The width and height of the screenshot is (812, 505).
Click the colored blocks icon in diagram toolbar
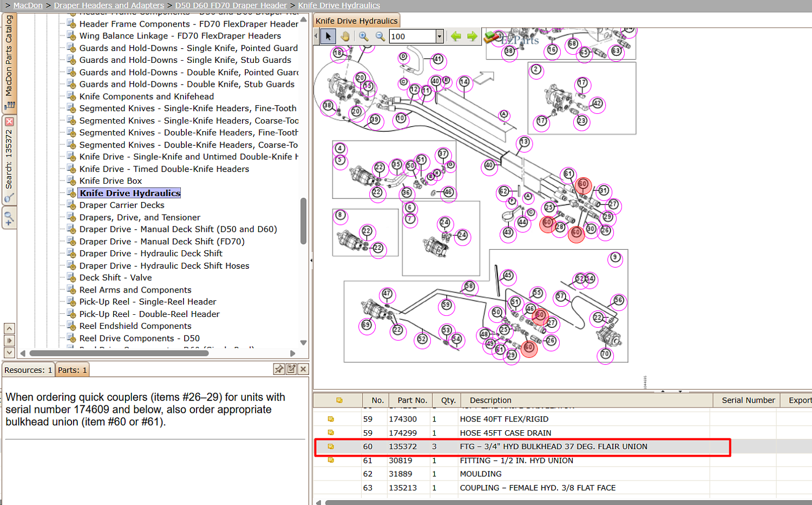coord(491,37)
